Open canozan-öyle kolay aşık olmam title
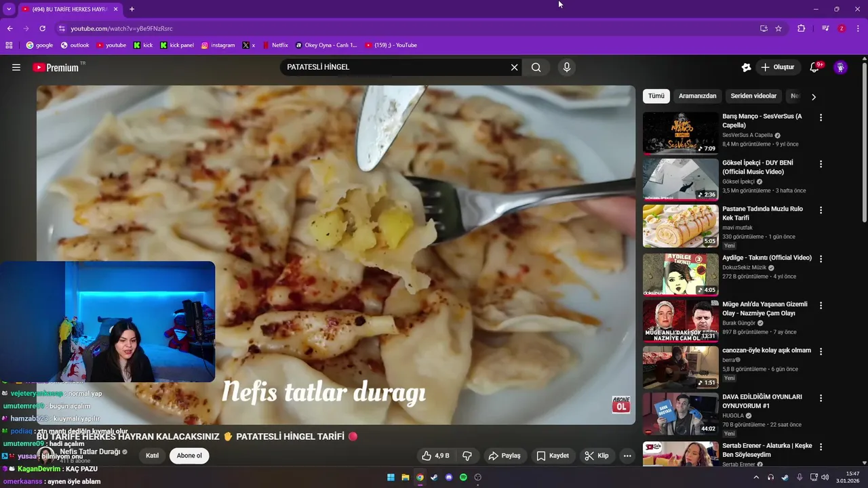The image size is (868, 488). [766, 350]
